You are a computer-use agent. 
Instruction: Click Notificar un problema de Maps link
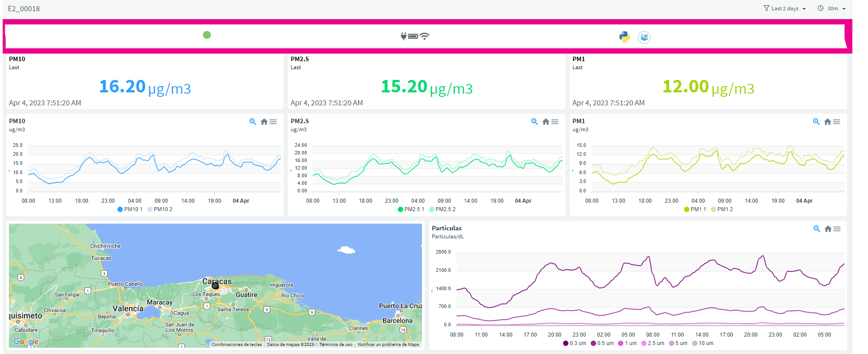coord(388,344)
